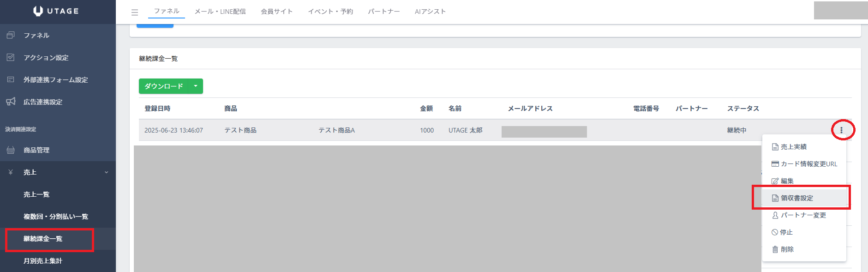
Task: Toggle the hamburger menu icon
Action: pos(135,12)
